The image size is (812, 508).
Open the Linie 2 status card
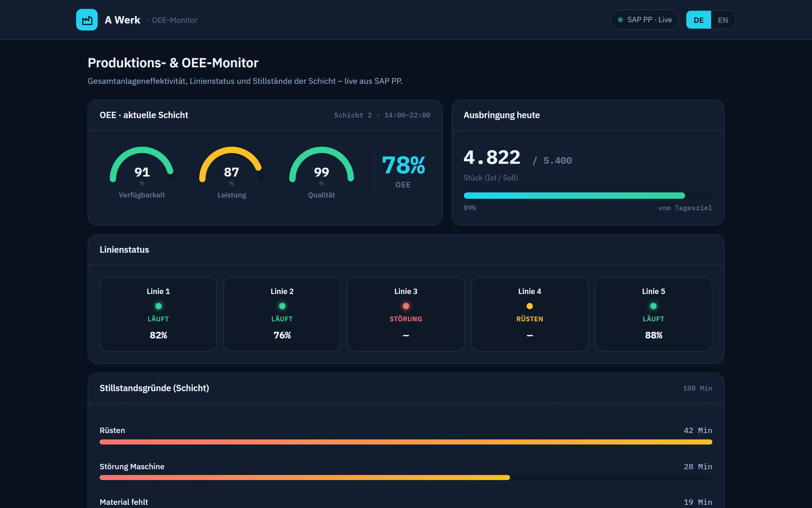click(x=282, y=314)
